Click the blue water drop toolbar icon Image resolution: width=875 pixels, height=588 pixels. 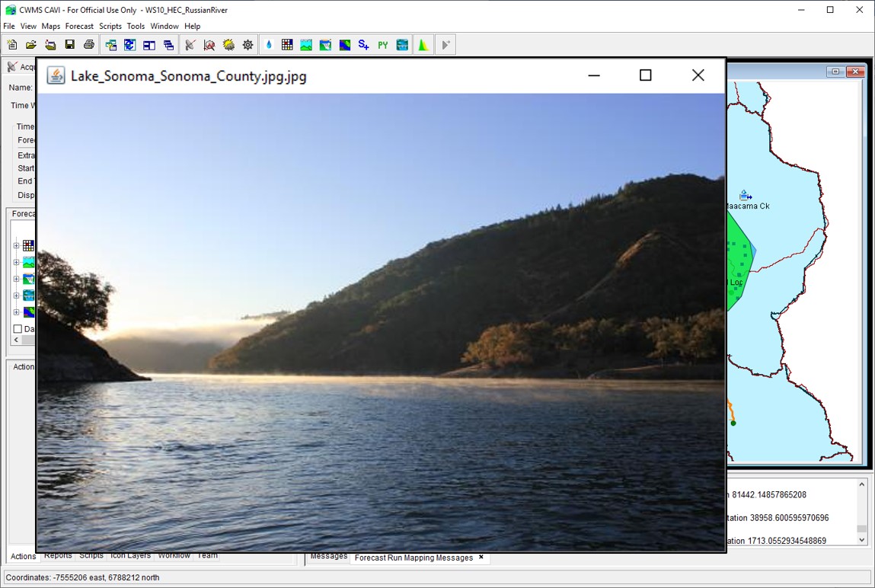[x=268, y=45]
